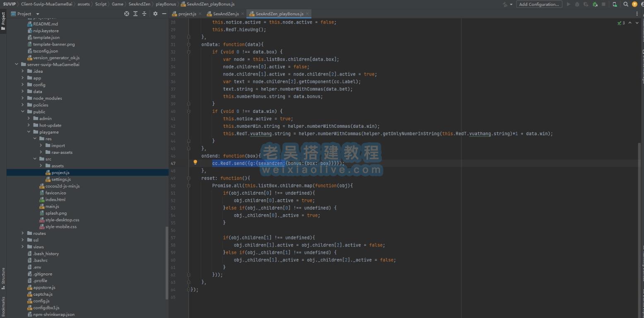
Task: Click the yellow light bulb on line 47
Action: [195, 163]
